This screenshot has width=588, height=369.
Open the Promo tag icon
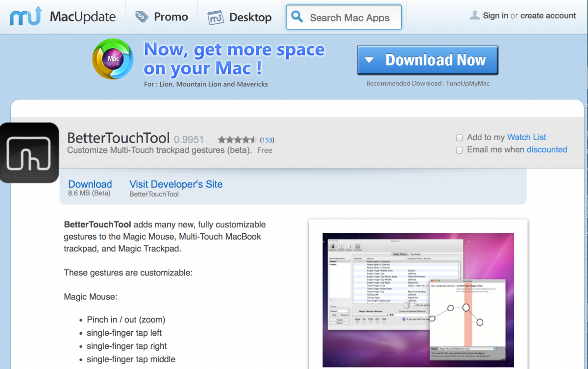coord(142,17)
